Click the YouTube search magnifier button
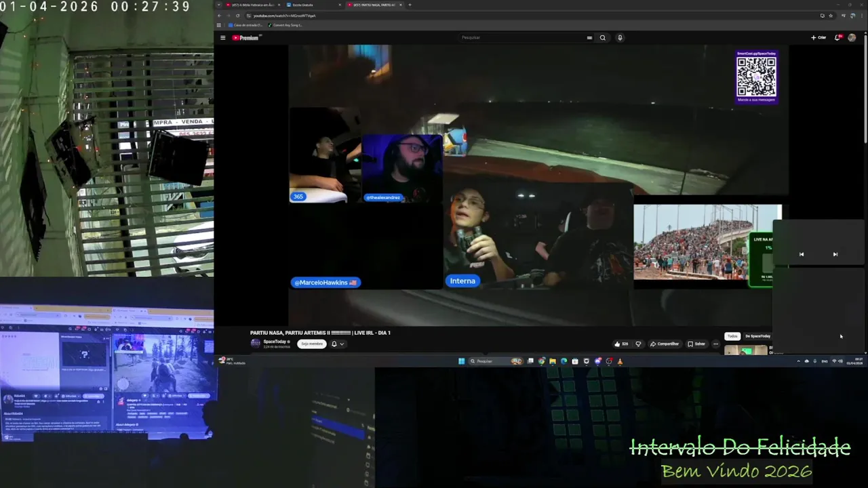Screen dimensions: 868x488 pos(602,38)
